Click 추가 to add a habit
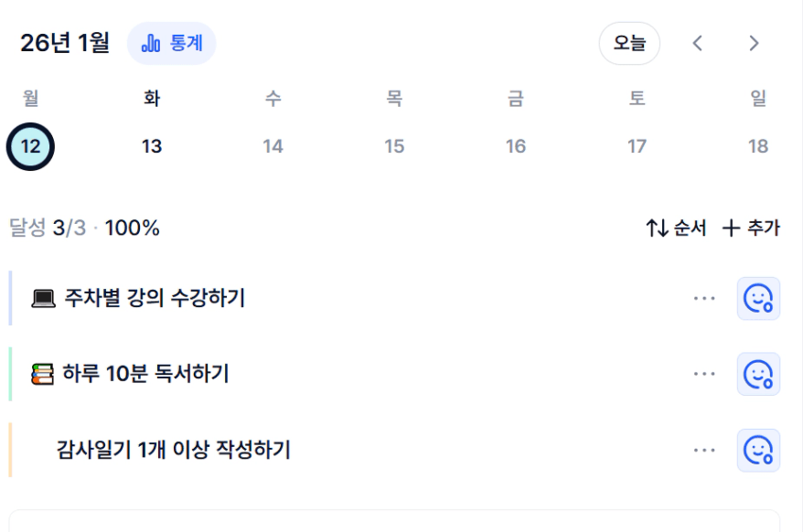Viewport: 803px width, 532px height. (751, 229)
